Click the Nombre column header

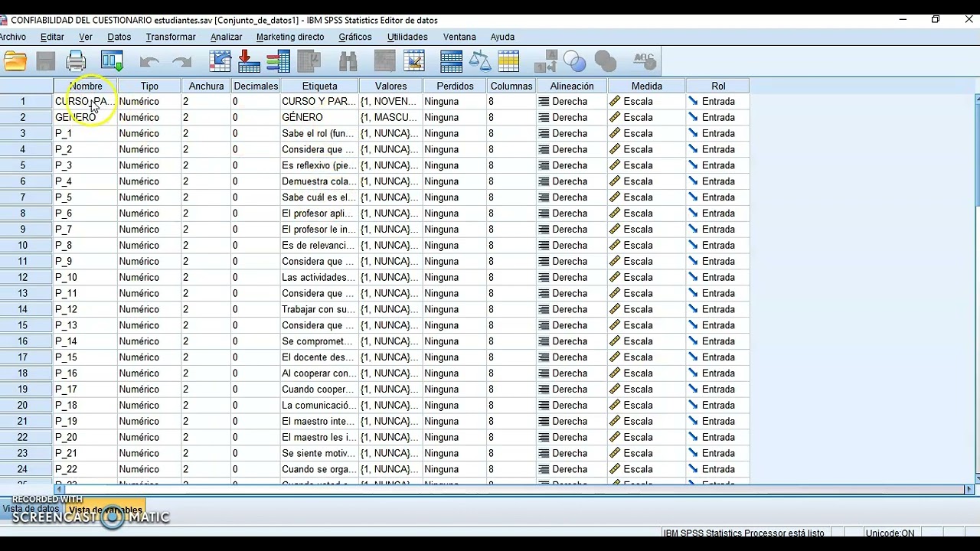(x=86, y=86)
